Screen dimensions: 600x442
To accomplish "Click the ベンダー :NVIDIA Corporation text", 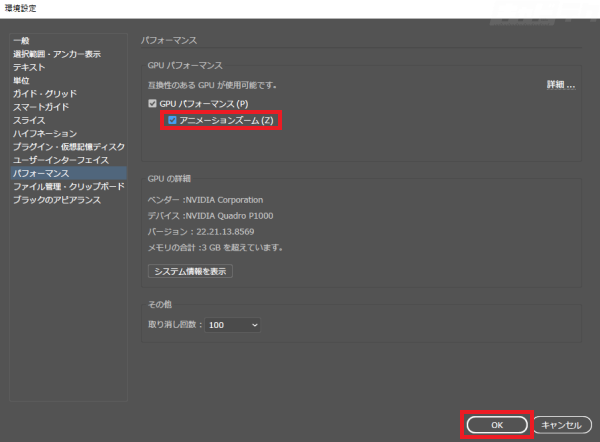I will point(205,200).
